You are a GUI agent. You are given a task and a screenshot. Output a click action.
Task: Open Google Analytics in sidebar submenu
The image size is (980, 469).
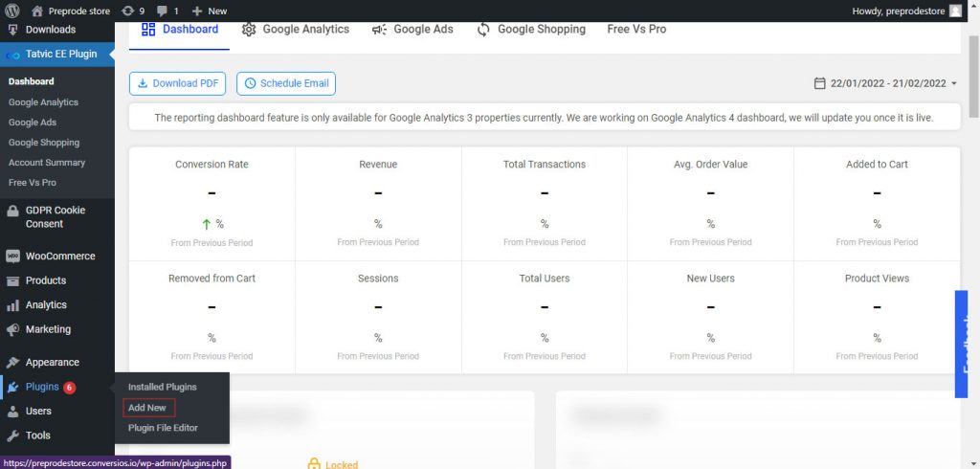pyautogui.click(x=43, y=101)
